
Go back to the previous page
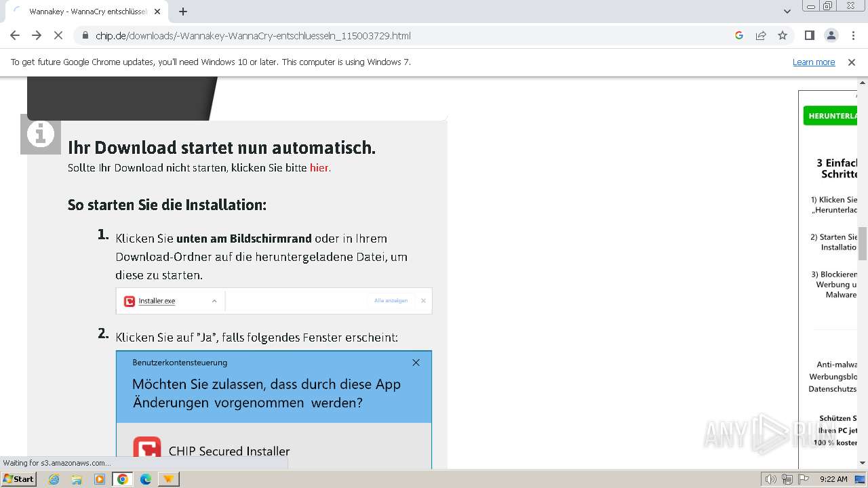pos(15,35)
